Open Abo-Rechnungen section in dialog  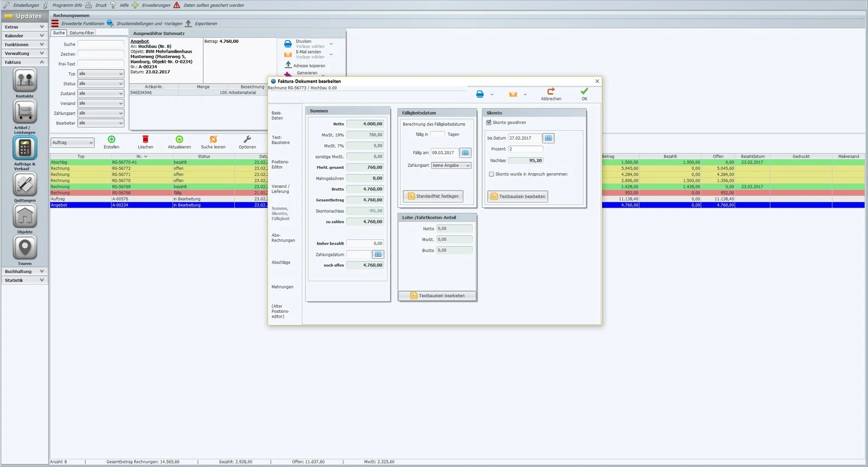(283, 238)
